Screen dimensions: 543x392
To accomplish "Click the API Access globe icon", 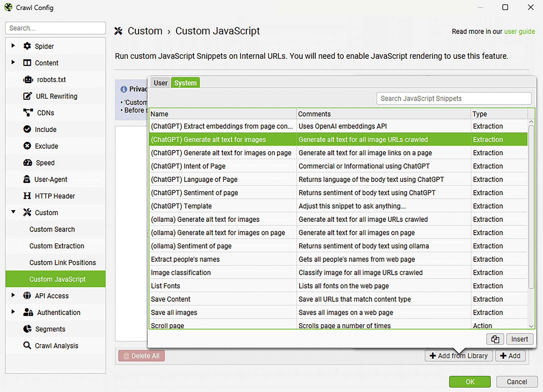I will pyautogui.click(x=27, y=296).
